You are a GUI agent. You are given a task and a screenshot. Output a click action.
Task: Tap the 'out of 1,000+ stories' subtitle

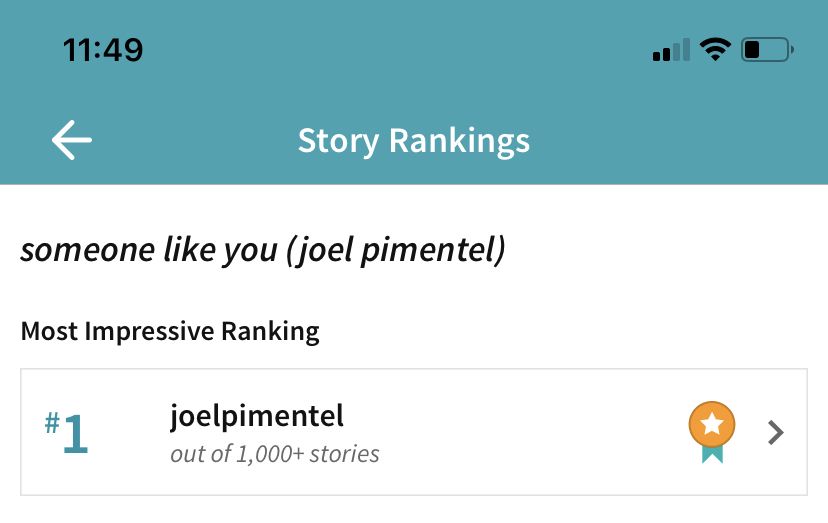point(275,454)
